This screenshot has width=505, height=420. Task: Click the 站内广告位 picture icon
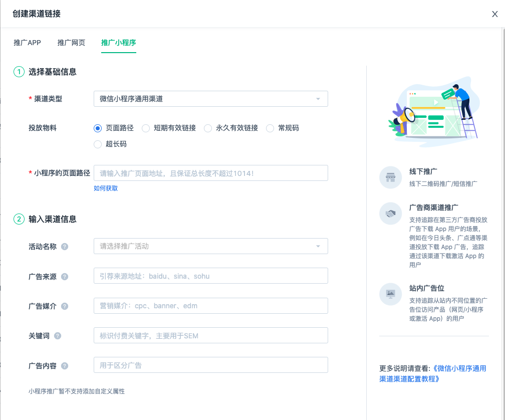point(390,294)
